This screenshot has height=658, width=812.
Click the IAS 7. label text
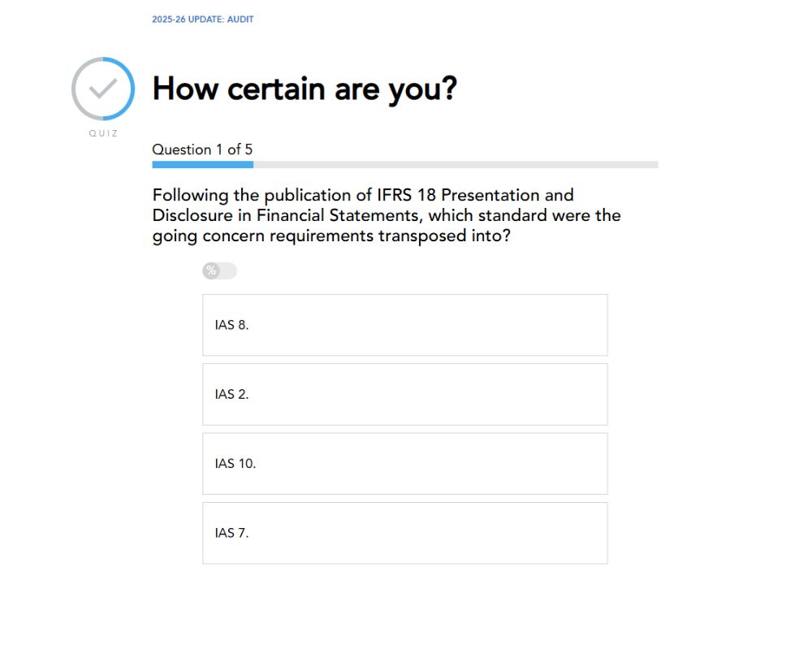tap(231, 533)
